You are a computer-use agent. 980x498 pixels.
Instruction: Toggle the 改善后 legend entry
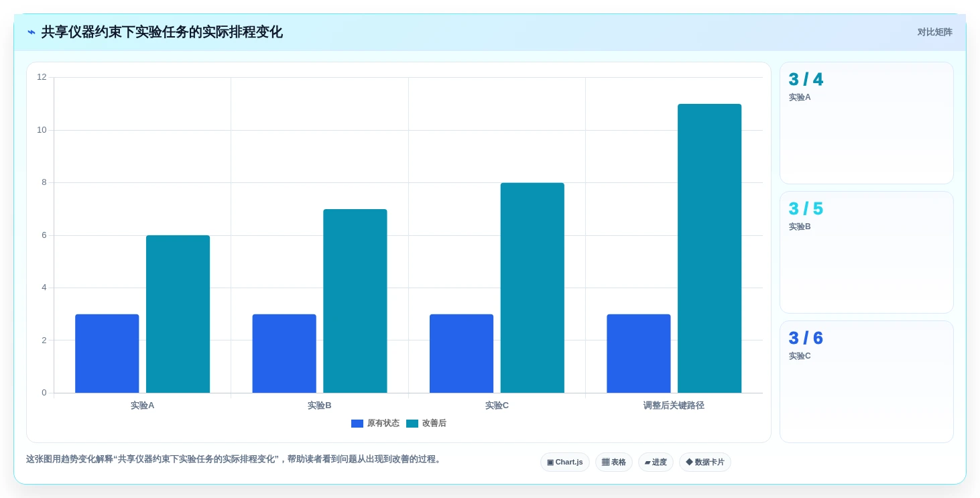(x=426, y=424)
